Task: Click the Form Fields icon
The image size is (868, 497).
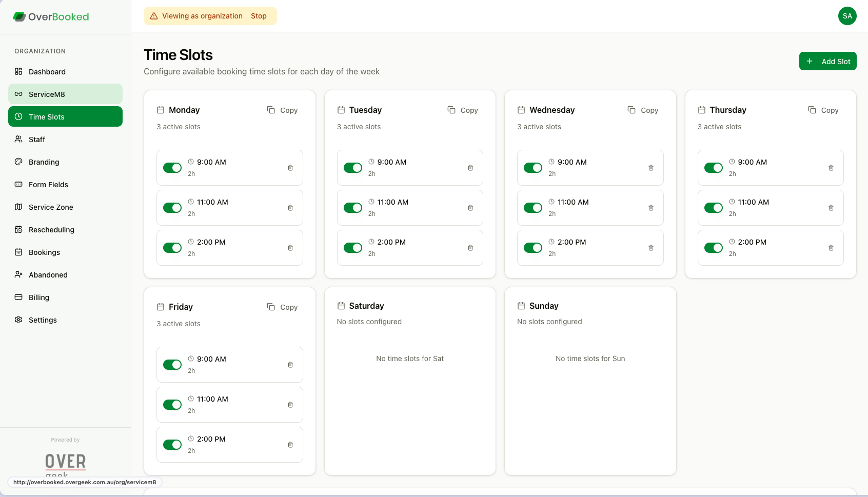Action: coord(18,184)
